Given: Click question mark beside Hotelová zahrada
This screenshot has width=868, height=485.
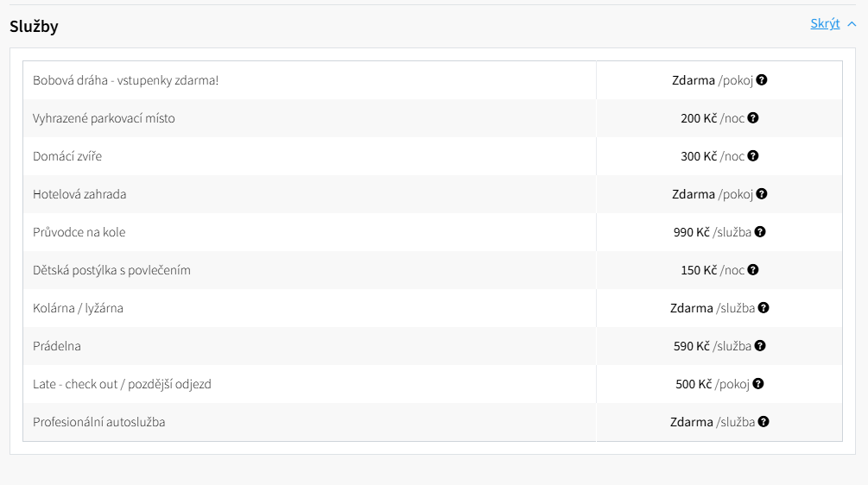Looking at the screenshot, I should [762, 194].
